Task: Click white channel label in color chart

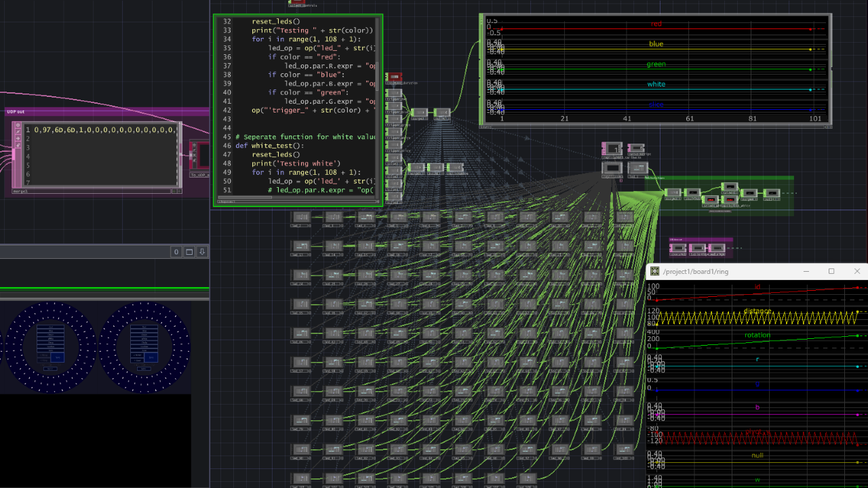Action: pos(656,85)
